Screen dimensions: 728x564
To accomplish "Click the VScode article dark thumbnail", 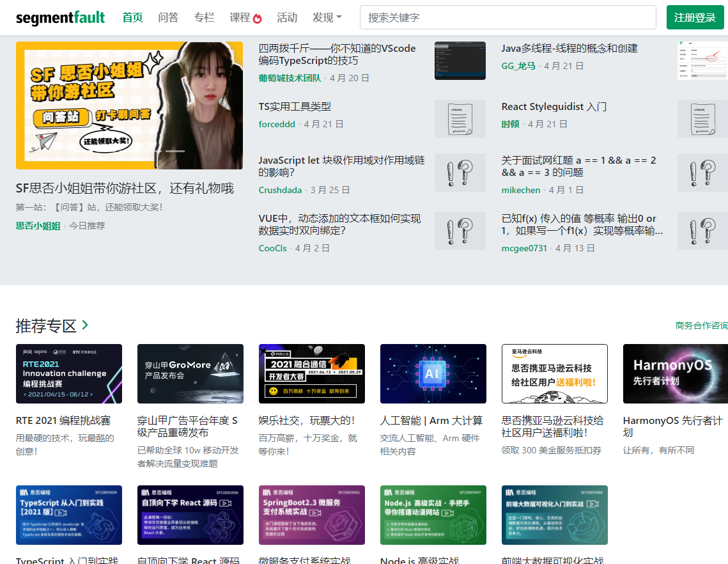I will pos(460,61).
